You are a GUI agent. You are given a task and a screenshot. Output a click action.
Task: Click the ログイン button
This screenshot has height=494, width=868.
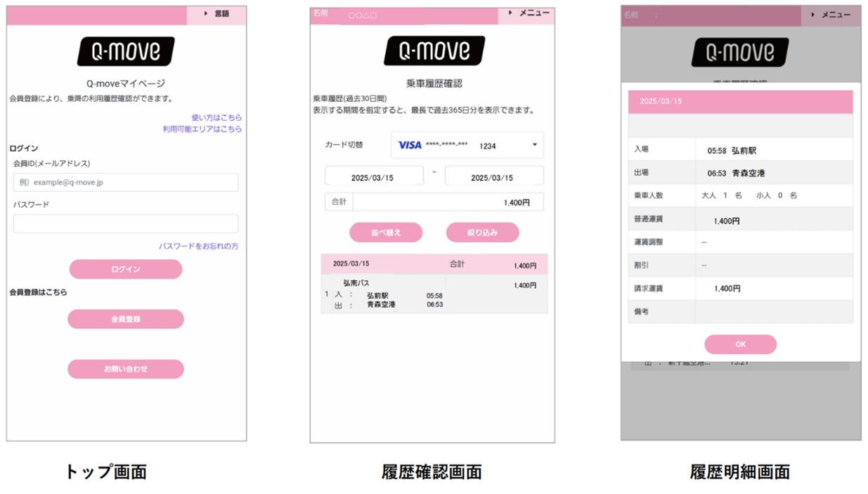click(126, 269)
